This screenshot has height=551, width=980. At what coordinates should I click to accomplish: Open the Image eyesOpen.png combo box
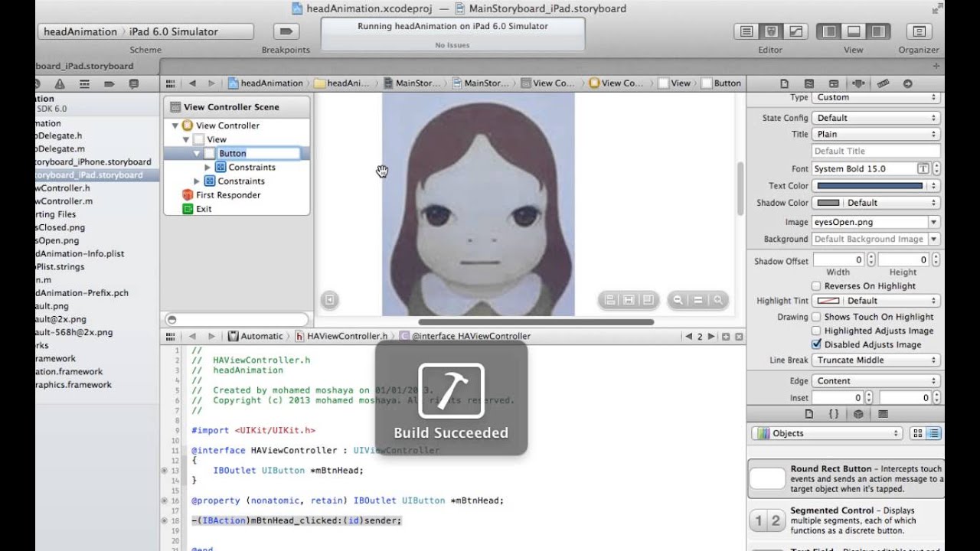(876, 222)
